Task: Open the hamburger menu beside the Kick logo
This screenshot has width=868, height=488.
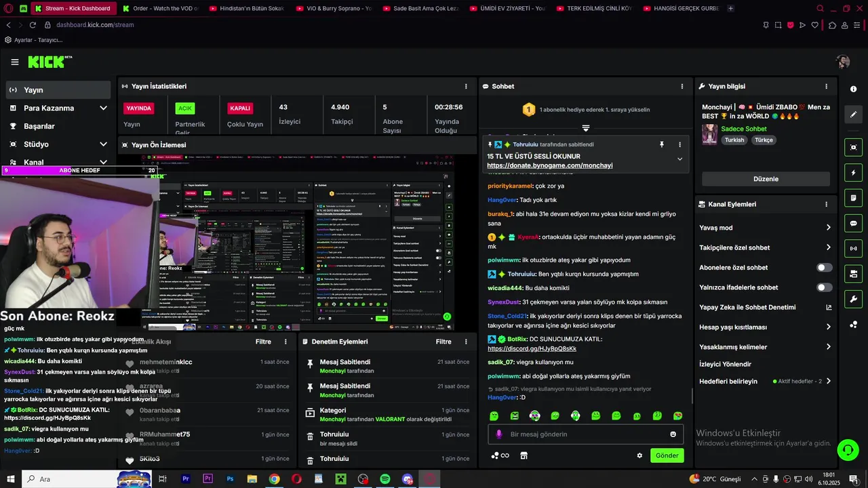Action: point(15,62)
